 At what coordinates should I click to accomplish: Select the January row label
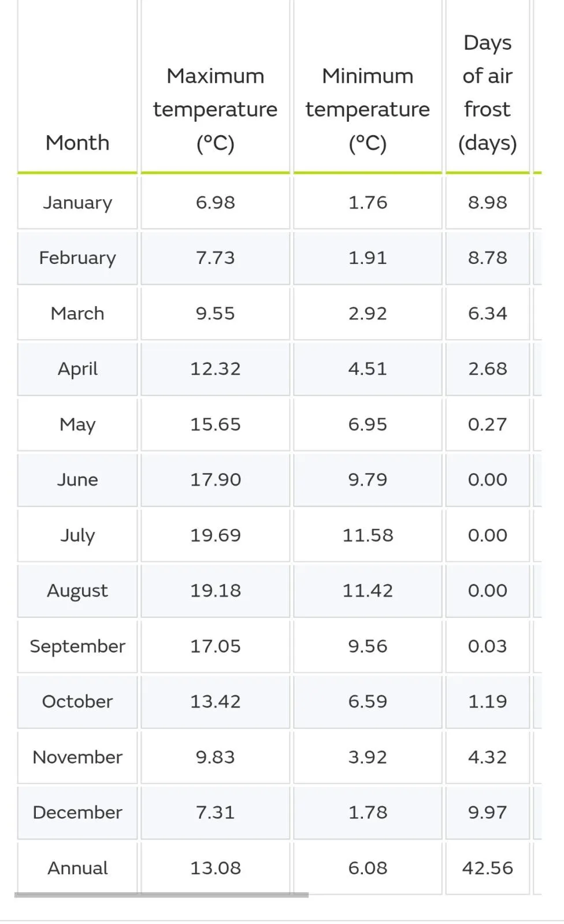pyautogui.click(x=77, y=203)
